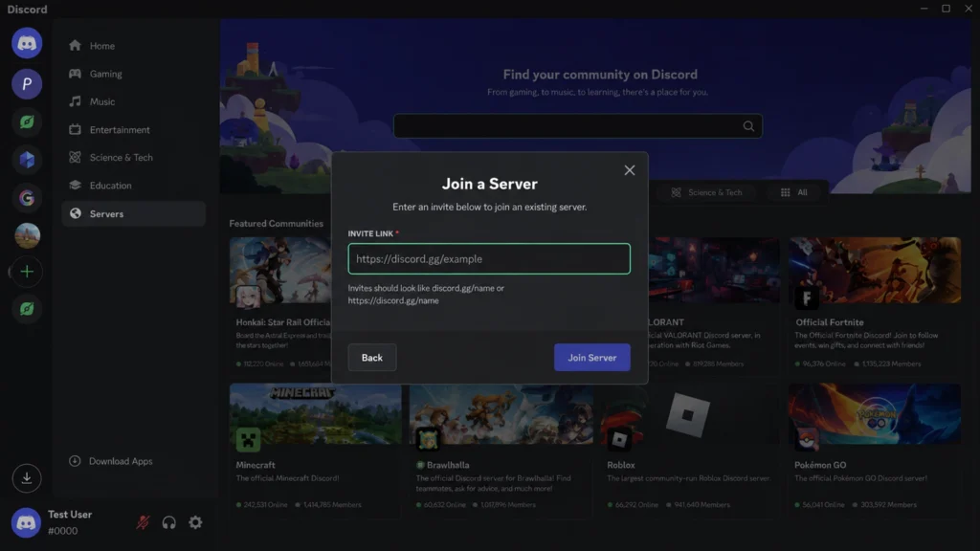Open the VALORANT community card
The image size is (980, 551).
pyautogui.click(x=714, y=305)
